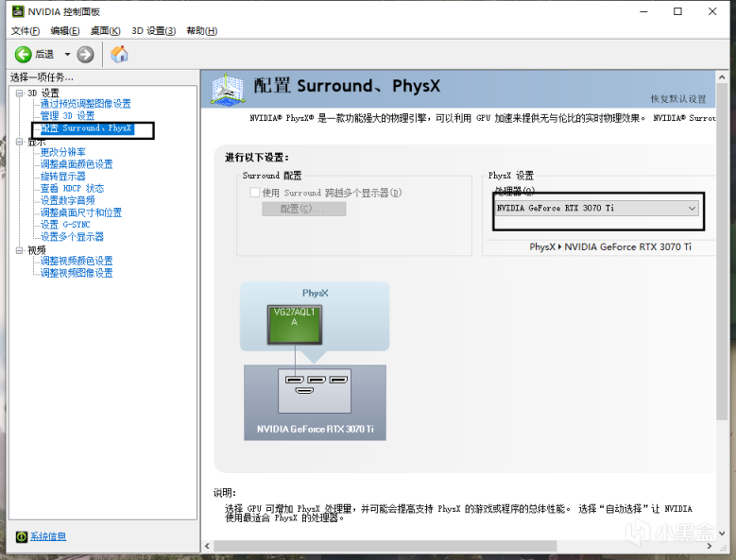The image size is (736, 560).
Task: Click the horizontal scrollbar right arrow
Action: (710, 547)
